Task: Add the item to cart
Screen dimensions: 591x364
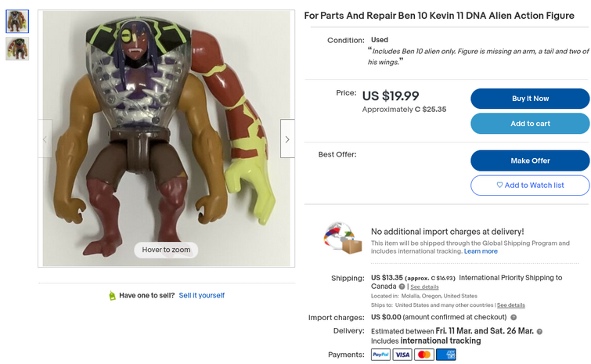Action: [529, 124]
